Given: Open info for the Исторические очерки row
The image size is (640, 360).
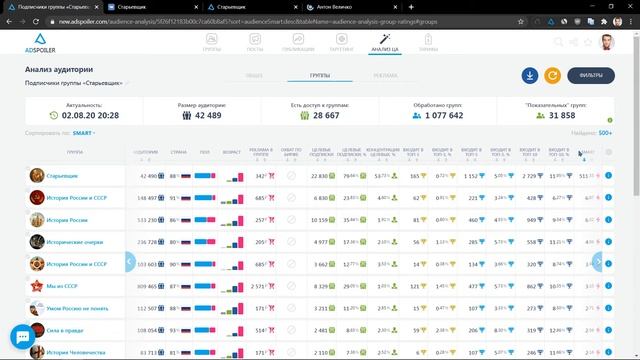Looking at the screenshot, I should click(608, 242).
